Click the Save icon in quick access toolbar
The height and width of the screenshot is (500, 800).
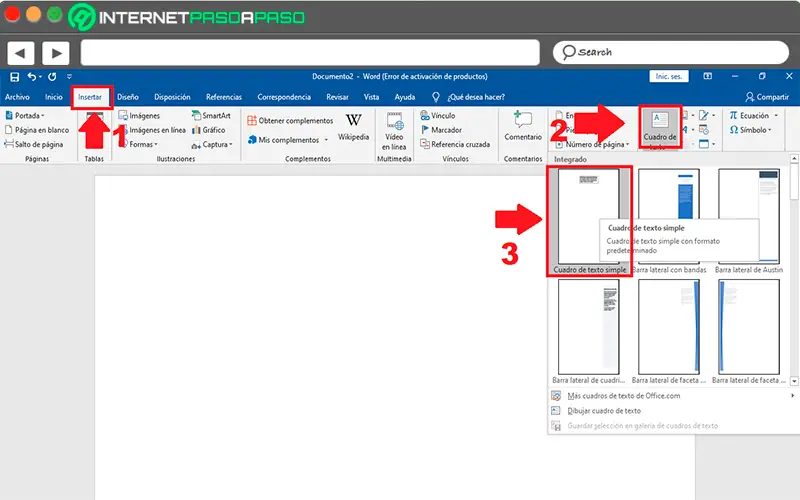(x=14, y=77)
